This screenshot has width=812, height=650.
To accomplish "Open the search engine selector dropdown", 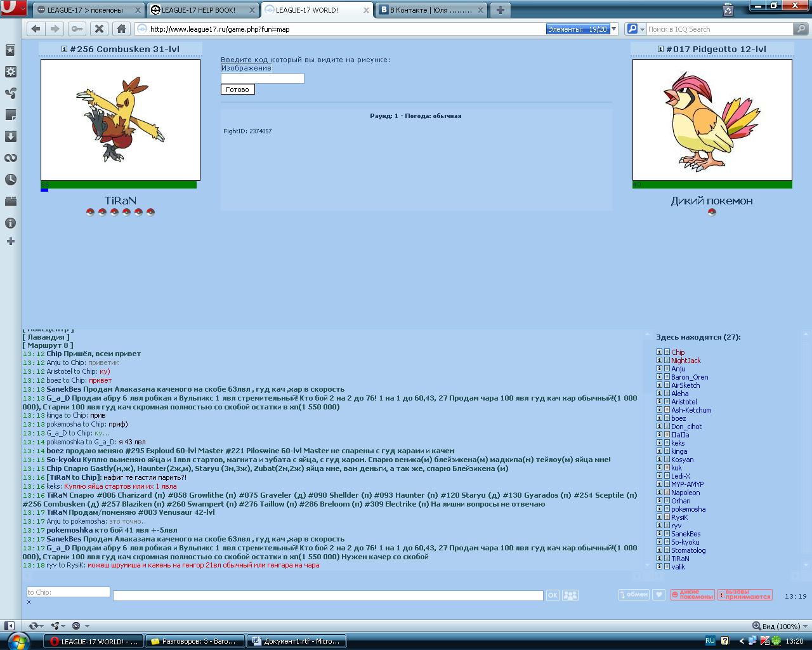I will click(635, 29).
